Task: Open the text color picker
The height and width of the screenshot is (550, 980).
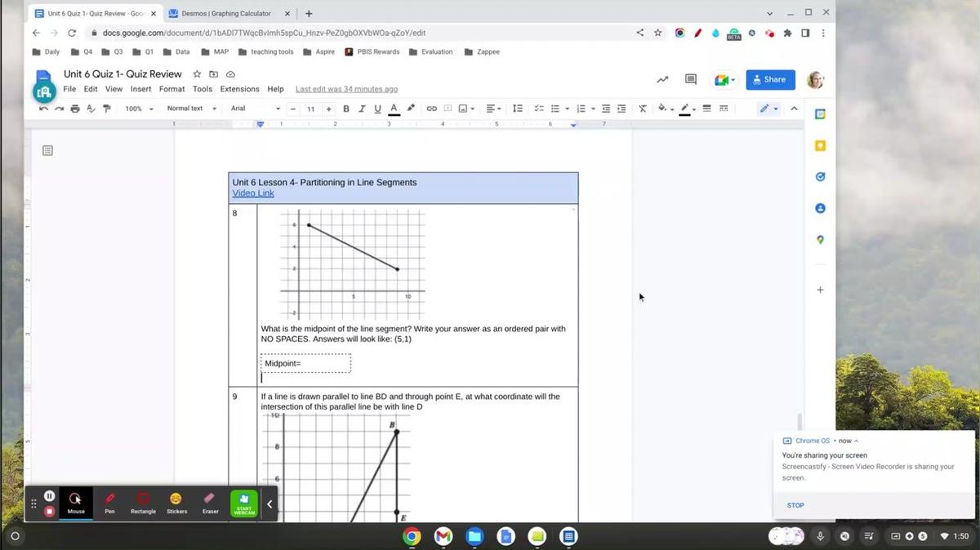Action: coord(394,109)
